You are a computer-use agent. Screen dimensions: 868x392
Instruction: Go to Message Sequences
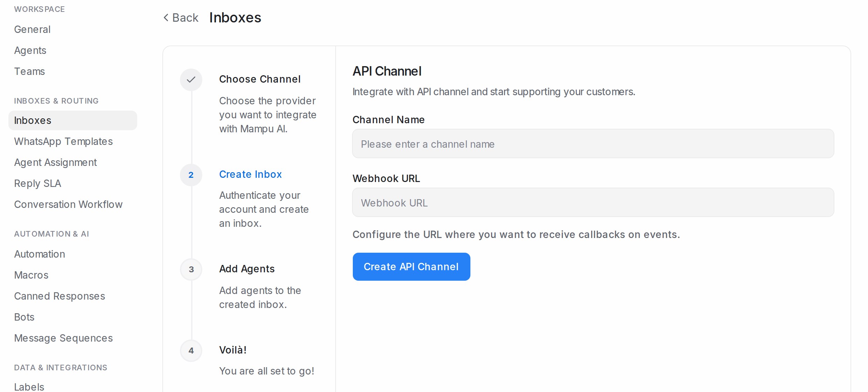(x=63, y=338)
